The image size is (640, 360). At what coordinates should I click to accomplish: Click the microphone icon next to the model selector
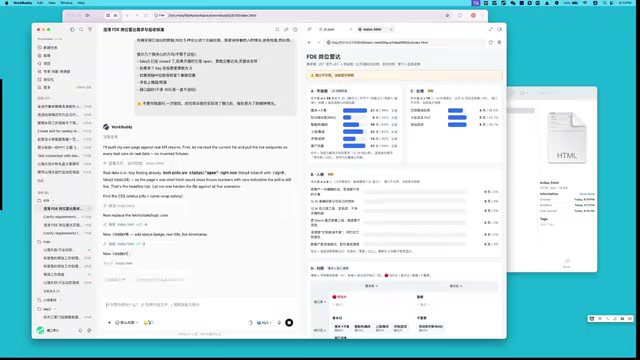279,322
